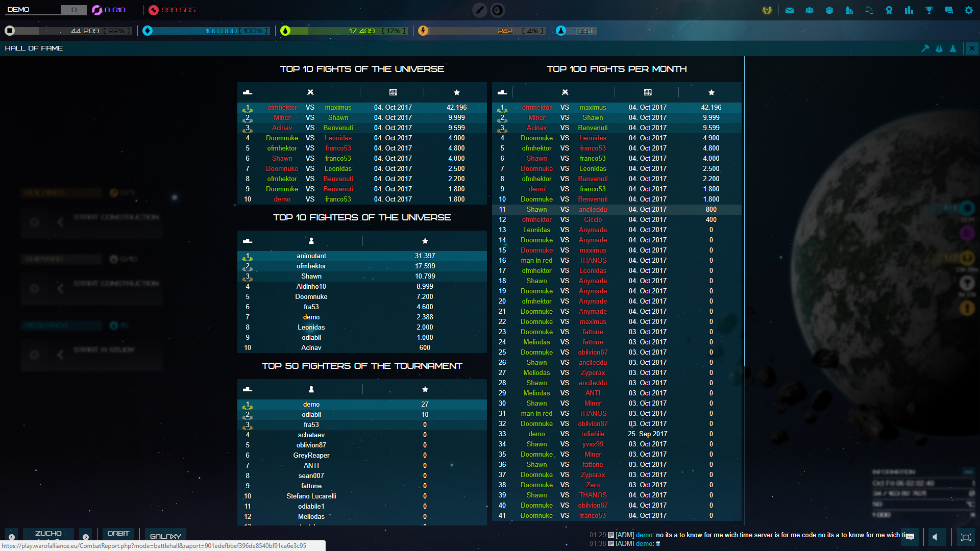Go to previous planet with left arrow
Viewport: 980px width, 551px height.
click(x=12, y=536)
